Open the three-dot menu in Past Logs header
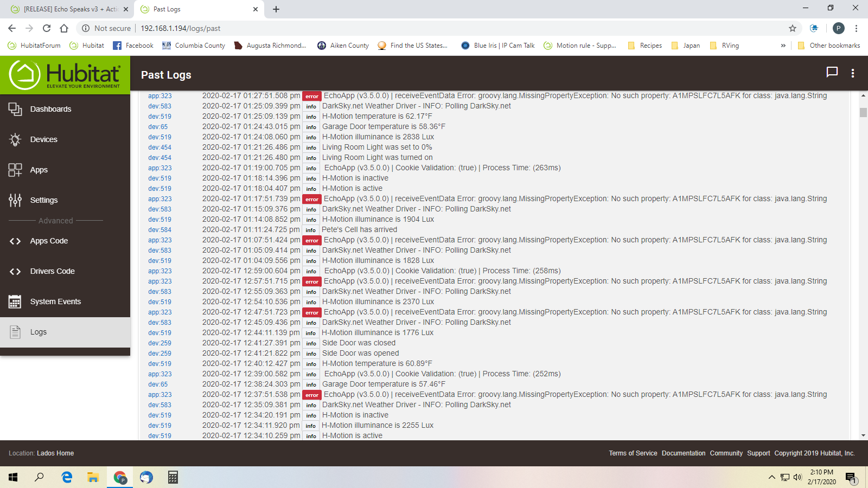 tap(853, 73)
